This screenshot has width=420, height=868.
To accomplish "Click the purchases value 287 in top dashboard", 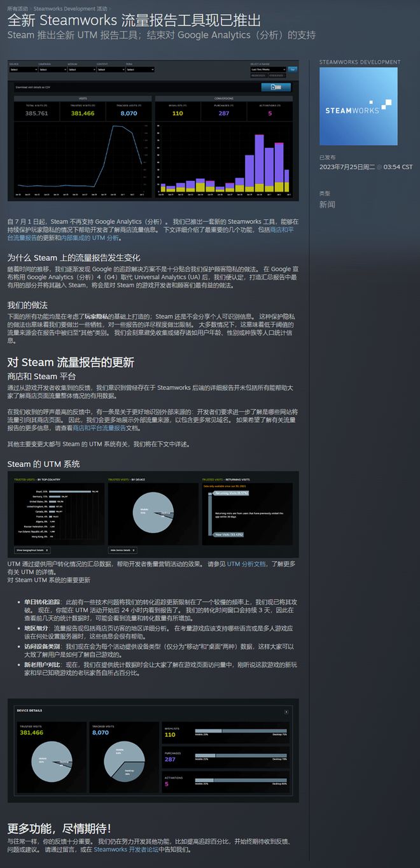I will tap(223, 113).
